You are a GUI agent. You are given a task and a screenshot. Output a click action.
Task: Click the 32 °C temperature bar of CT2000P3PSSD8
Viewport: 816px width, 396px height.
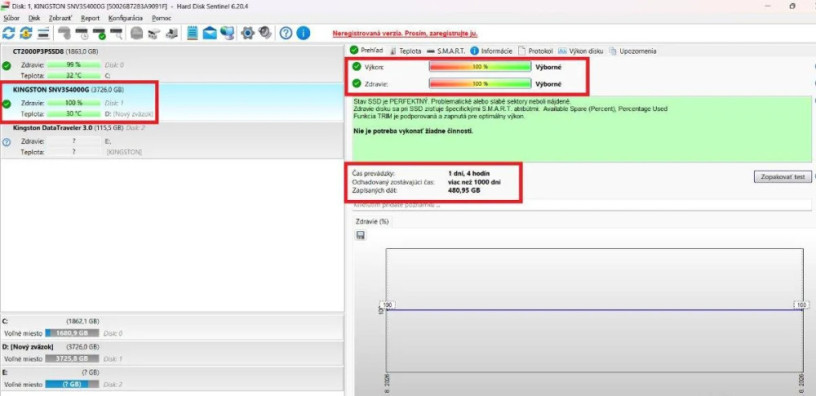point(73,75)
